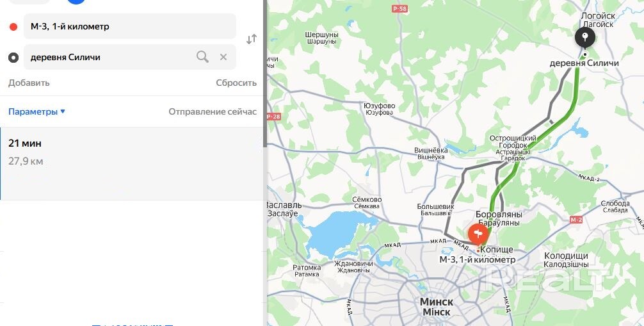Swap start and destination points
Image resolution: width=644 pixels, height=326 pixels.
click(252, 39)
